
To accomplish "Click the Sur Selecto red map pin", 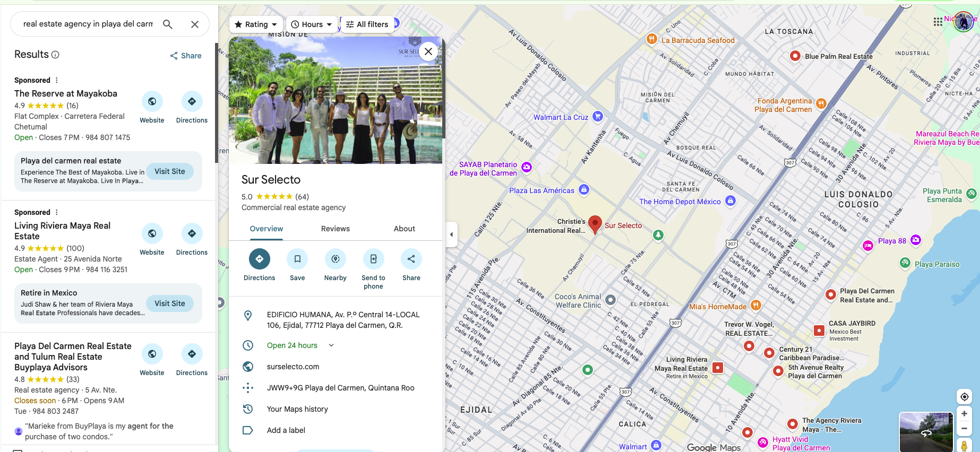I will coord(595,224).
